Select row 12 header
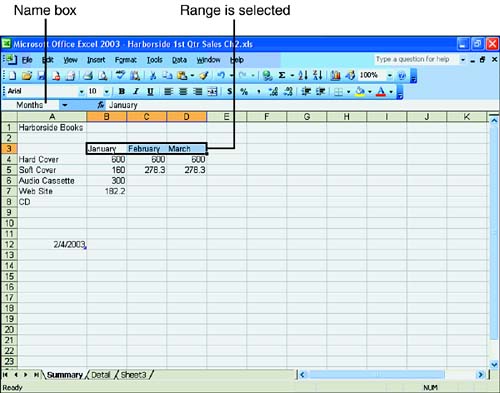 [9, 244]
